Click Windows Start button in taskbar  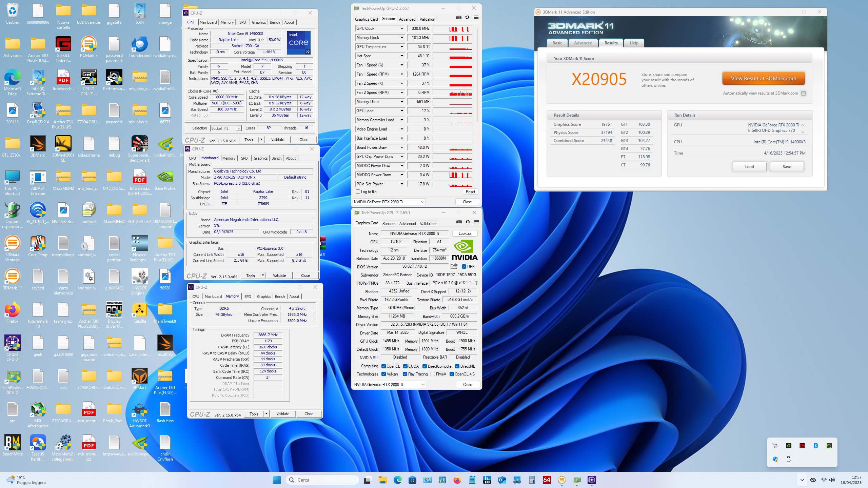point(277,480)
